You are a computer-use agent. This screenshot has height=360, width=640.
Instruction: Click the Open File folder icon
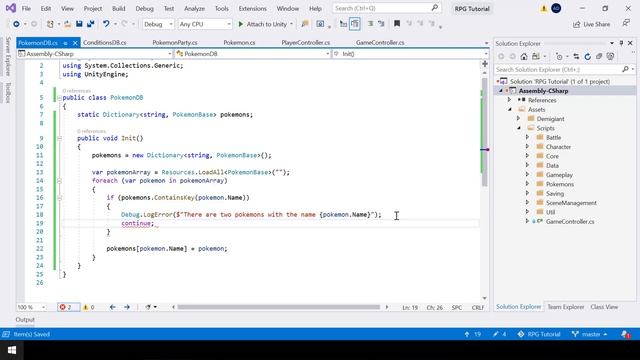[68, 24]
